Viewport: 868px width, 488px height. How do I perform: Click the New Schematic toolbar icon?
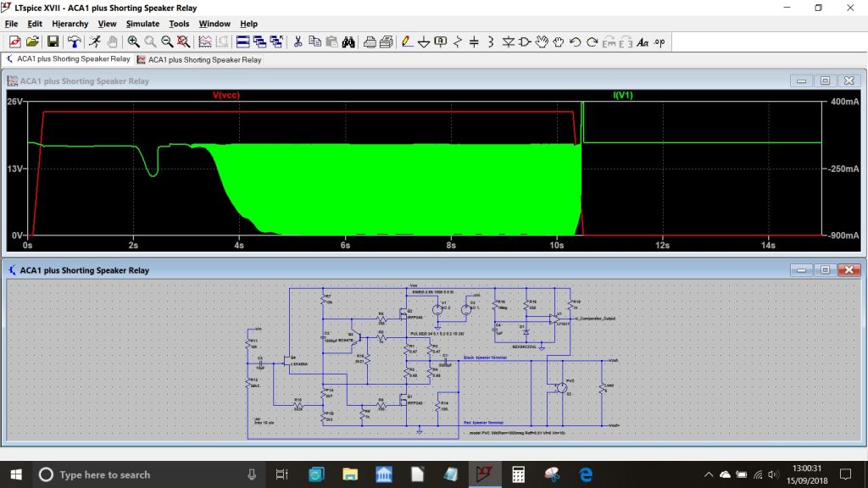point(15,42)
